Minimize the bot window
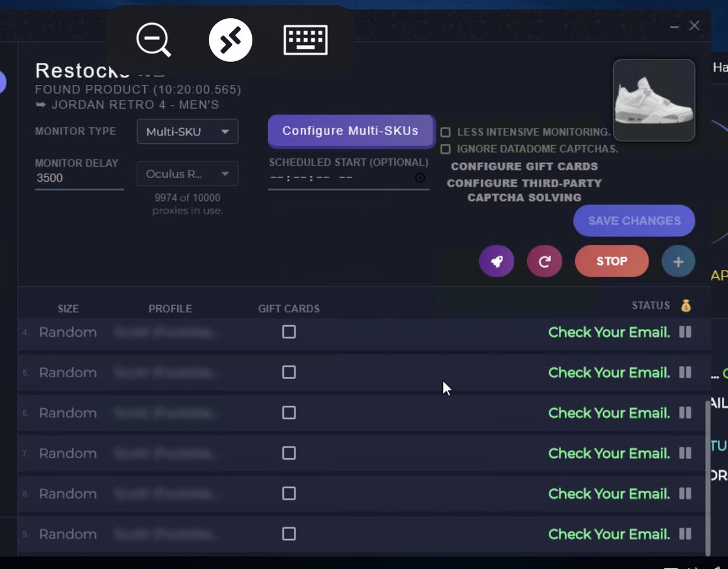This screenshot has width=728, height=569. tap(675, 27)
